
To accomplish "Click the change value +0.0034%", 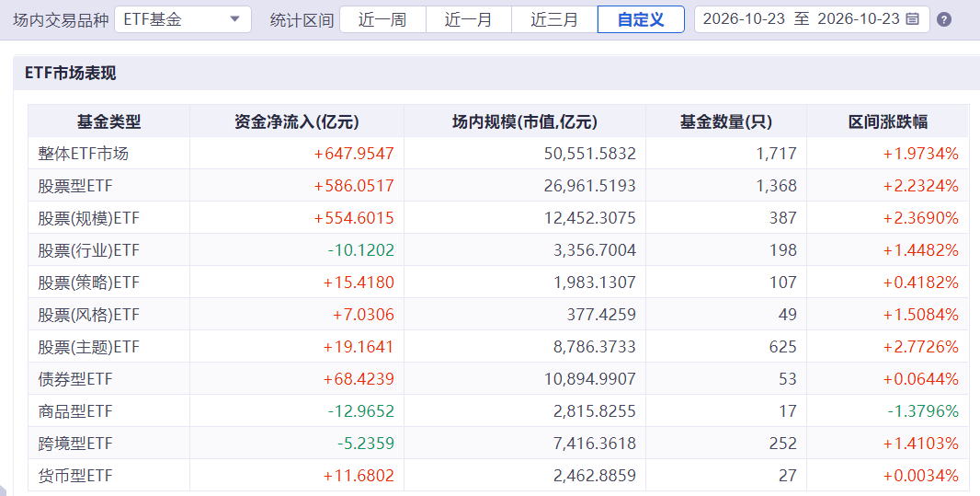I will pos(920,476).
